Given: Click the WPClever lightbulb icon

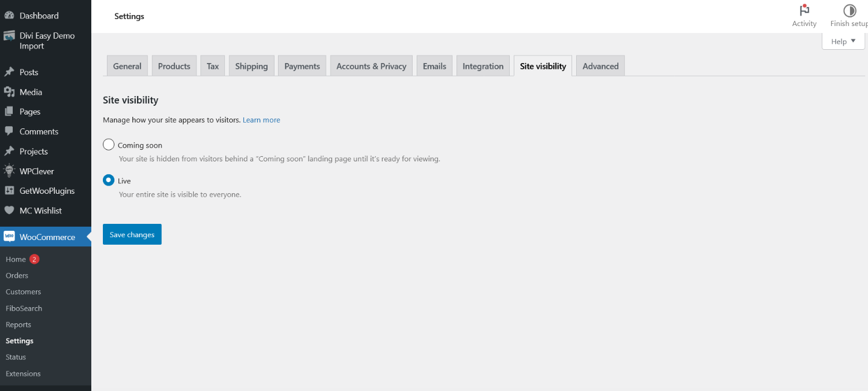Looking at the screenshot, I should (x=9, y=171).
